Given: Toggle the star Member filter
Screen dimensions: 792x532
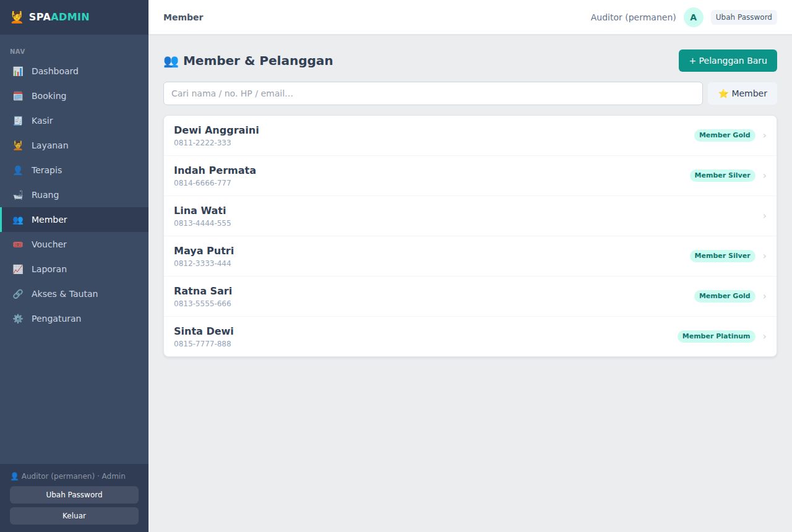Looking at the screenshot, I should (742, 93).
